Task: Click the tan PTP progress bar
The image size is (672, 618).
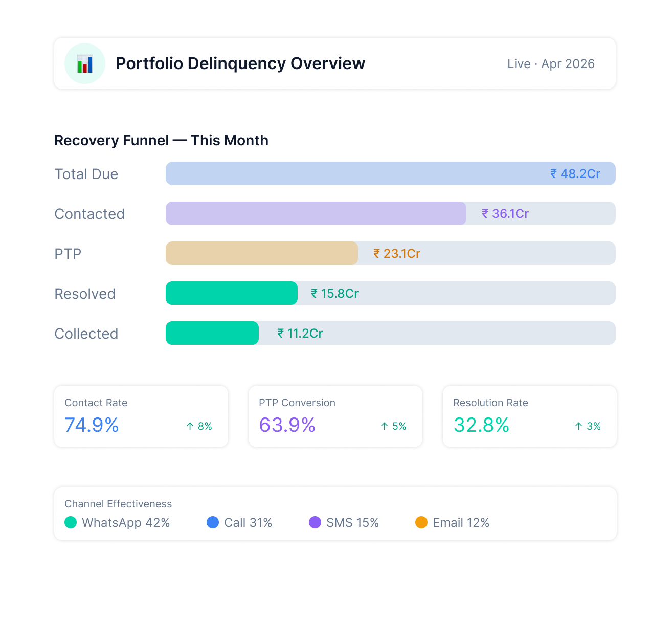Action: pyautogui.click(x=261, y=253)
